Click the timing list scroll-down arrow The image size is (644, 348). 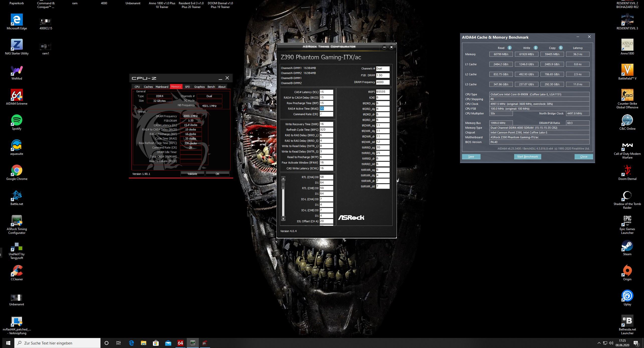pyautogui.click(x=283, y=219)
